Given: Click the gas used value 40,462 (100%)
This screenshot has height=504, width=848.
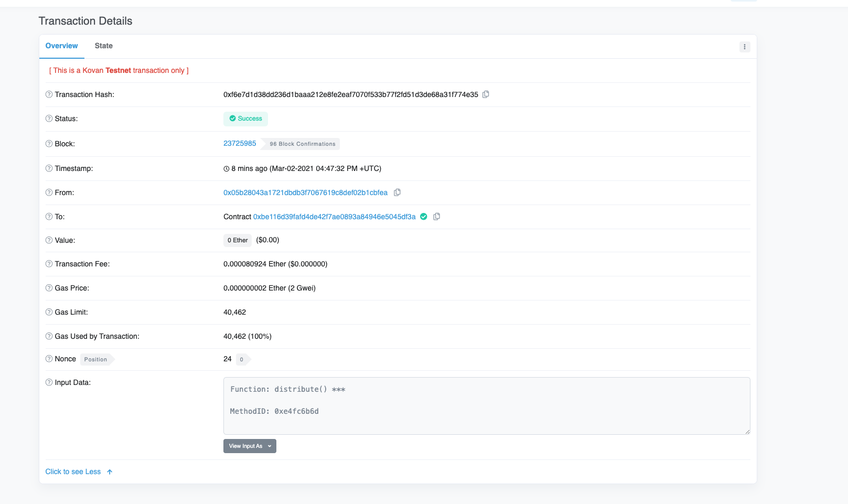Looking at the screenshot, I should 248,336.
